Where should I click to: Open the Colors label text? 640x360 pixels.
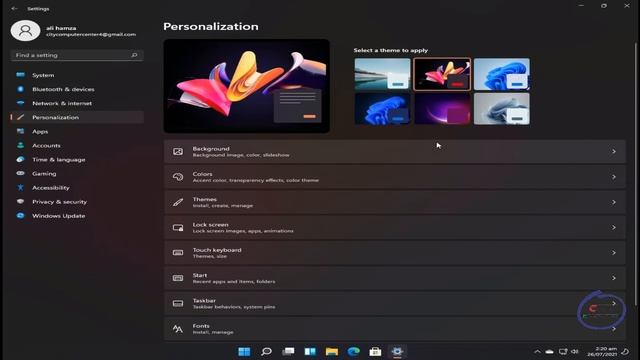202,174
